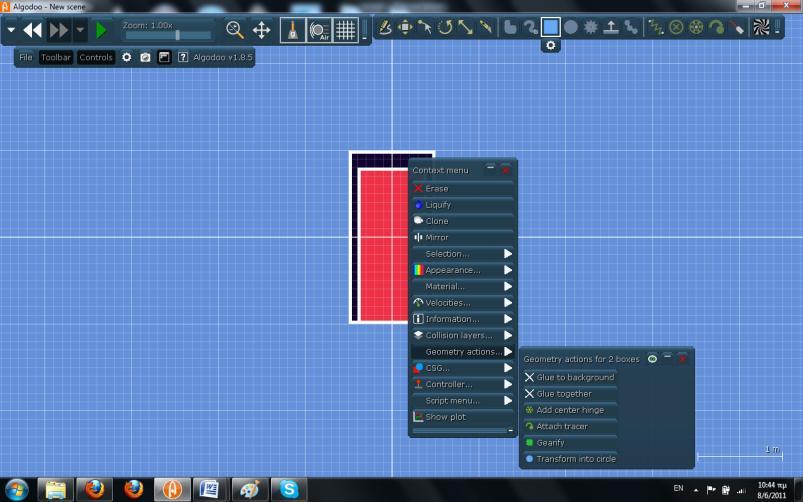Viewport: 803px width, 502px height.
Task: Expand the Material submenu
Action: point(462,287)
